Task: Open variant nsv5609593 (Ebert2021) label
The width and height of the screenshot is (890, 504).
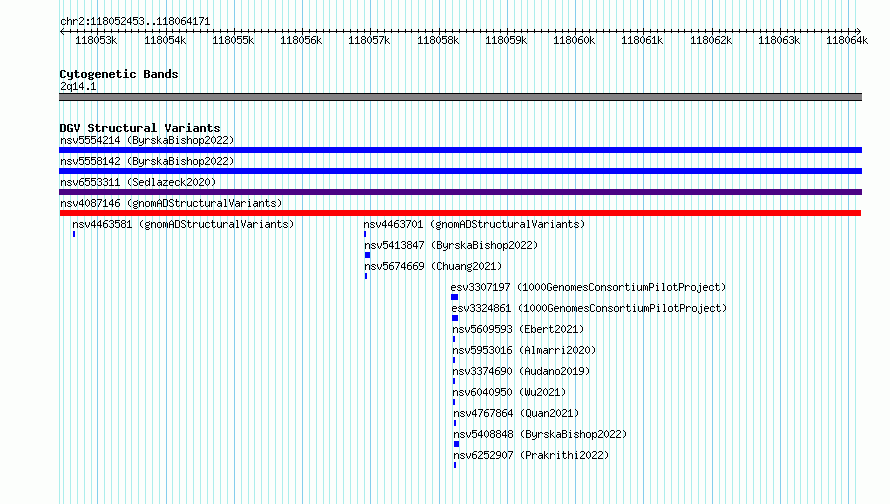Action: tap(518, 330)
